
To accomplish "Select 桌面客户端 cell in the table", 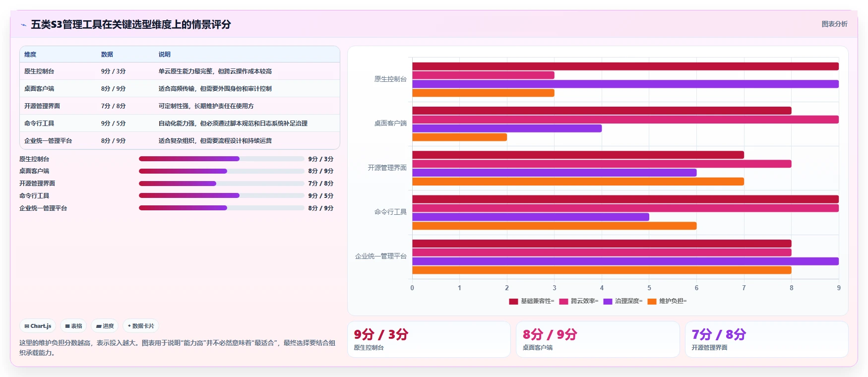I will point(39,89).
